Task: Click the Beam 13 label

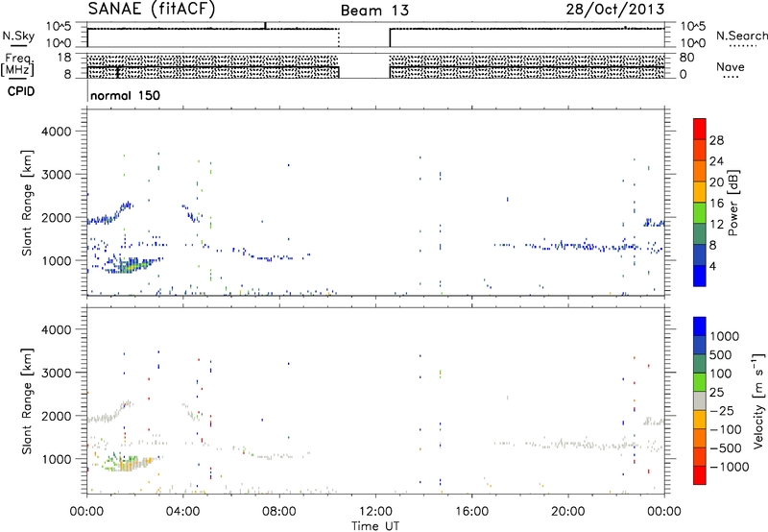Action: 374,11
